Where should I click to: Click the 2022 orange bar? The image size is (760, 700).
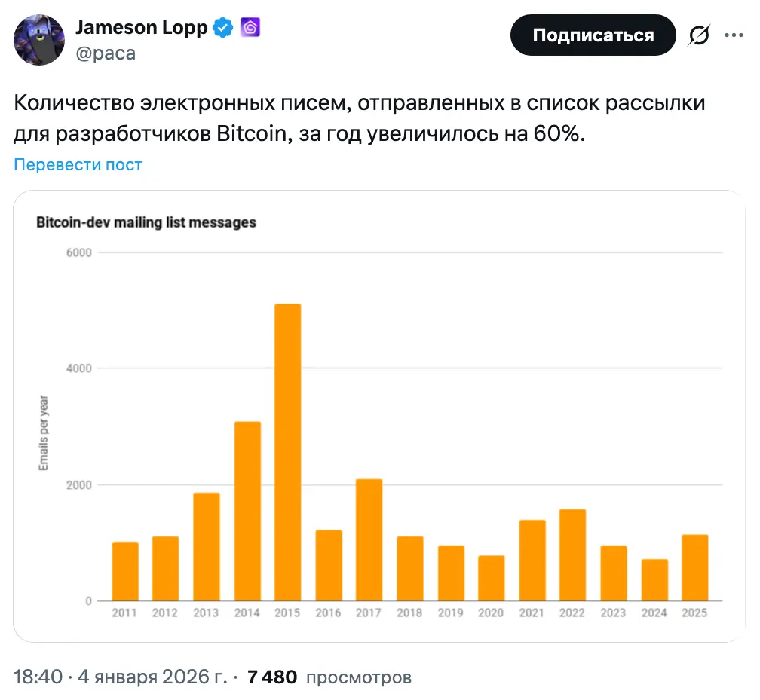[x=572, y=555]
